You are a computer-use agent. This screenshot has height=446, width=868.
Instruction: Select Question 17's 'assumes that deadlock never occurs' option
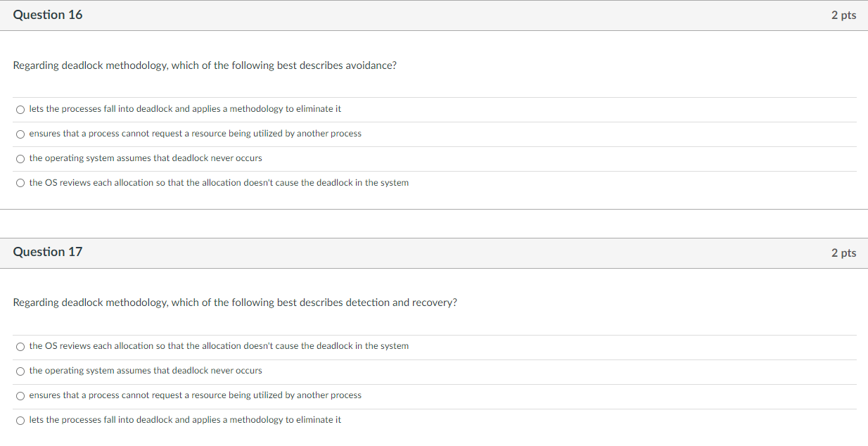click(x=146, y=371)
